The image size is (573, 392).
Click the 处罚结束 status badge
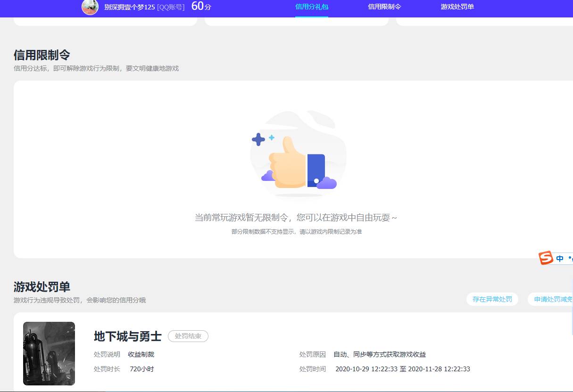[188, 336]
